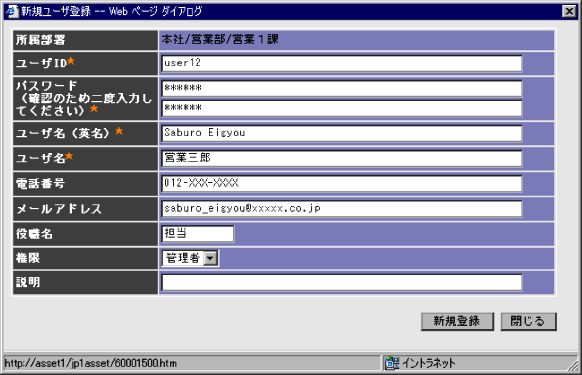
Task: Click the empty 説明 input field
Action: [342, 283]
